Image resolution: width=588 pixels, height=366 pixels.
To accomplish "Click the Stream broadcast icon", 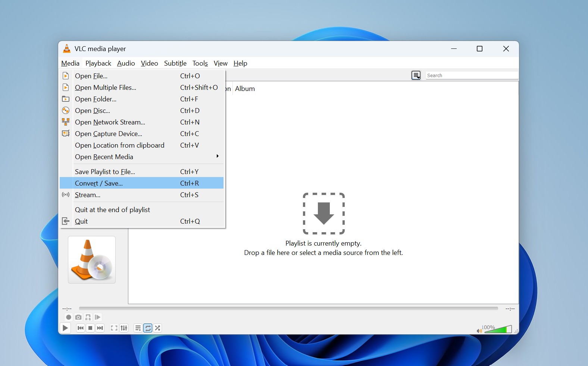I will click(66, 195).
